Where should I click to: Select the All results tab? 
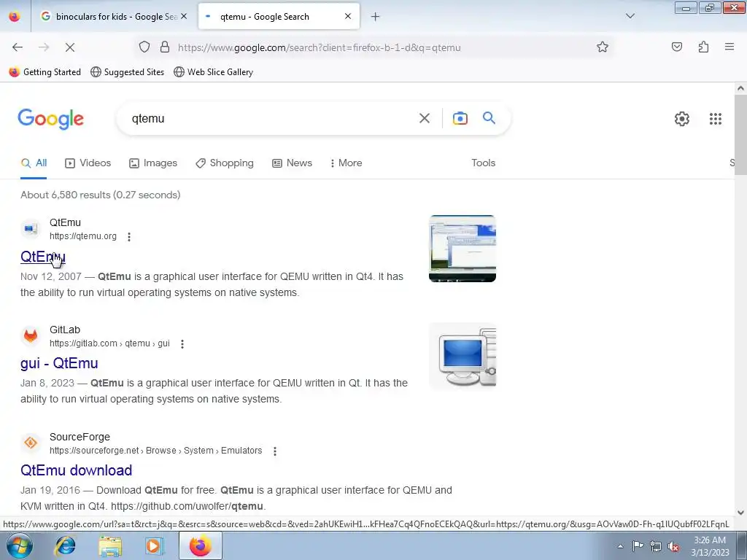pos(34,163)
